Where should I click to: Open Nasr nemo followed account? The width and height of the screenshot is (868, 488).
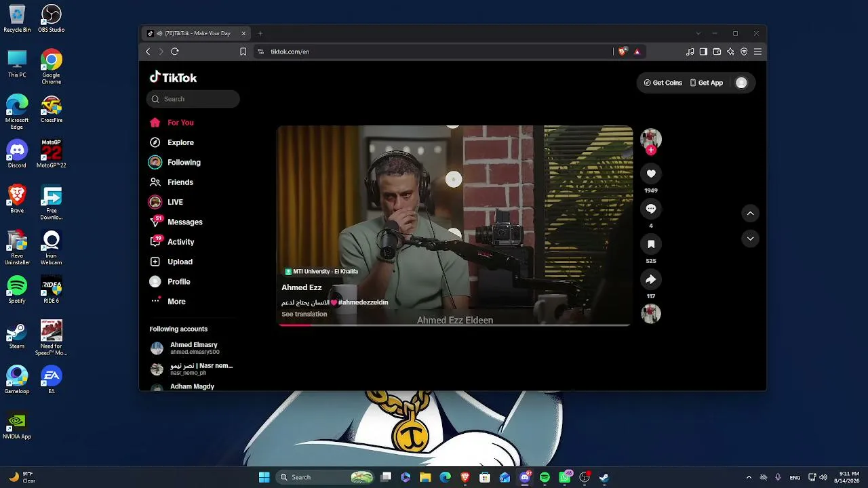pyautogui.click(x=192, y=369)
